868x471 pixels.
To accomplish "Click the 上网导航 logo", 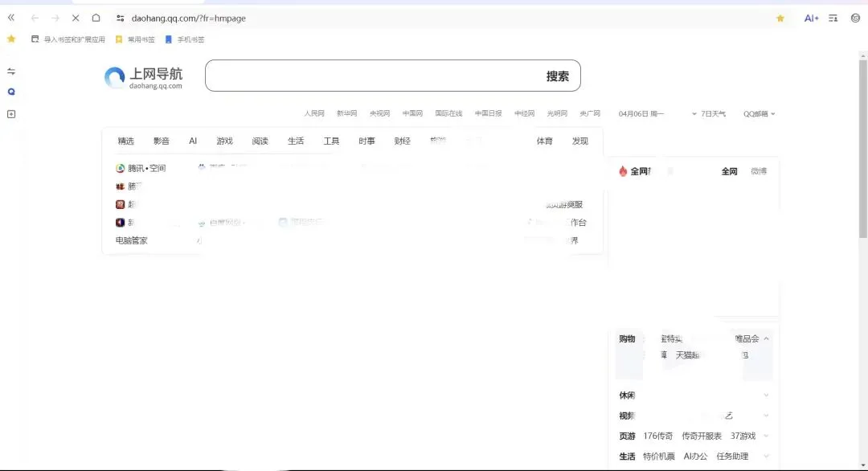I will pos(143,78).
